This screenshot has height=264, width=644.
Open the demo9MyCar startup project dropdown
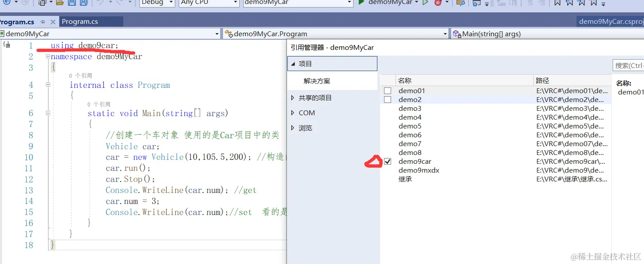coord(349,2)
